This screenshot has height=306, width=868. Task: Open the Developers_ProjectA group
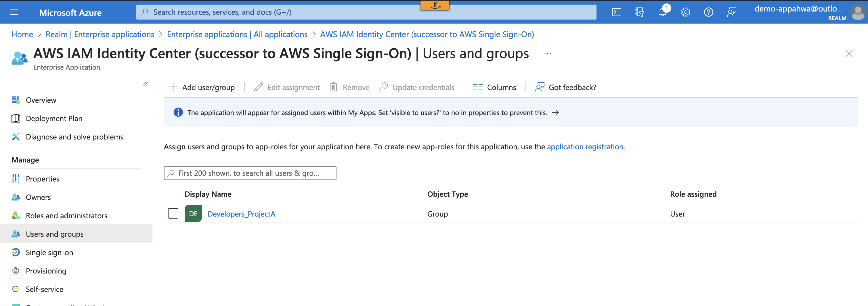(241, 214)
